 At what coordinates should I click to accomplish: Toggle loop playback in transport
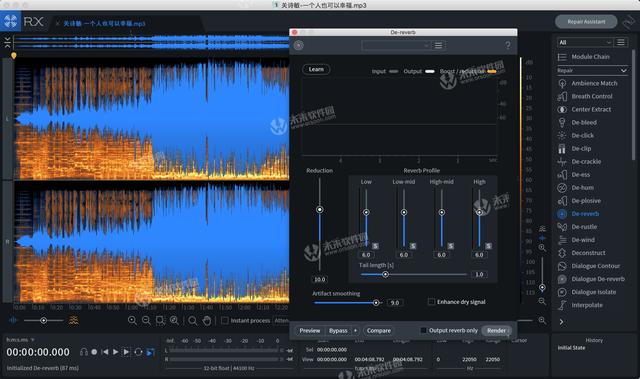click(x=138, y=352)
